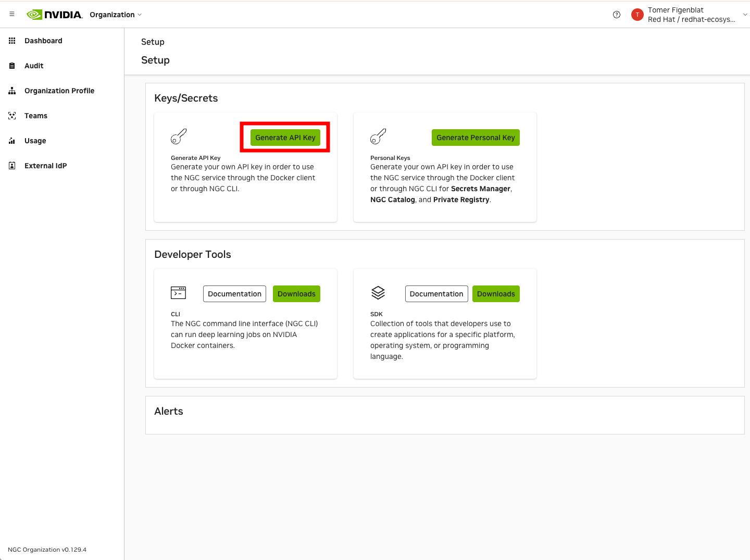750x560 pixels.
Task: Click the Setup breadcrumb text
Action: pos(153,42)
